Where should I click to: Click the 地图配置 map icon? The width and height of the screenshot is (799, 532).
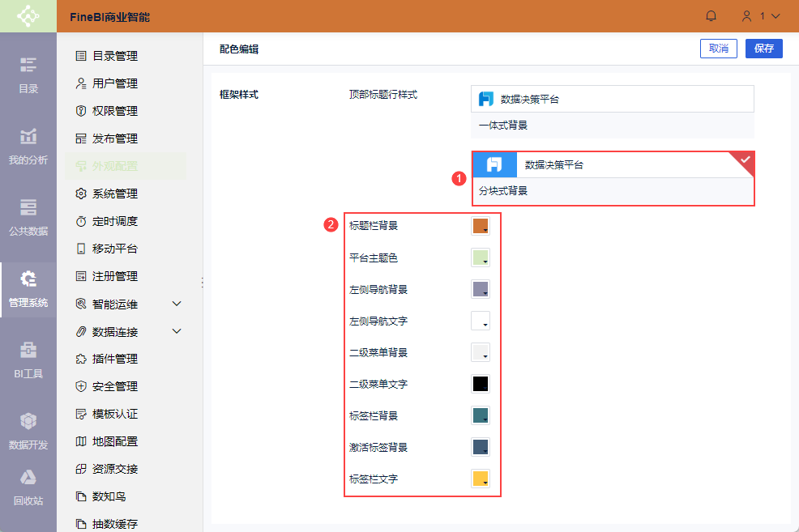point(81,441)
